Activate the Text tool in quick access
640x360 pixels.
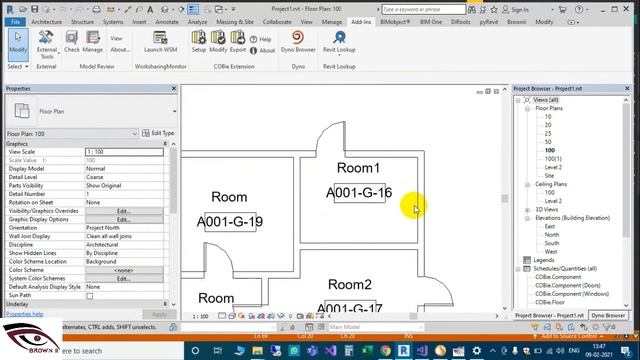[x=150, y=9]
